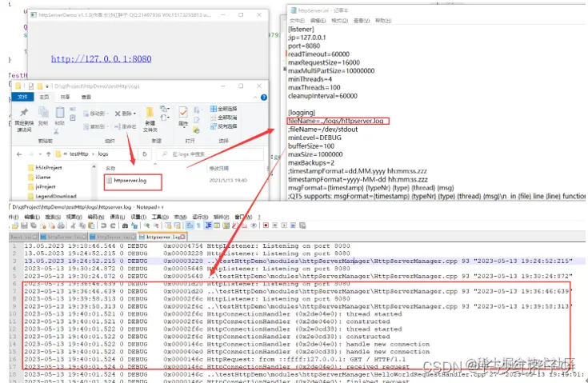Go back with Explorer back arrow

click(x=19, y=154)
